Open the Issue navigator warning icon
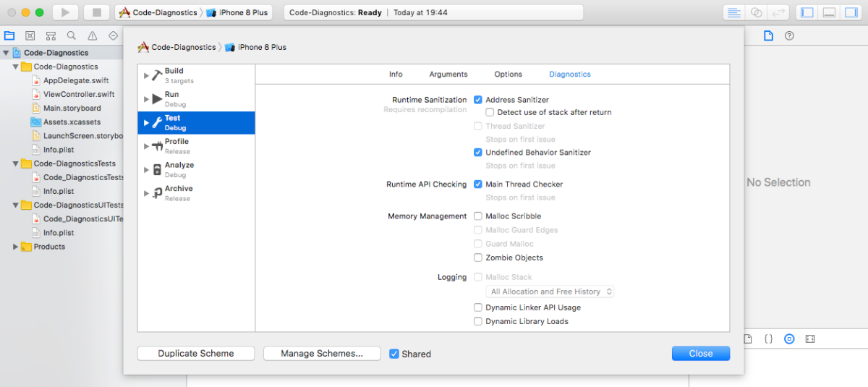 pyautogui.click(x=93, y=35)
